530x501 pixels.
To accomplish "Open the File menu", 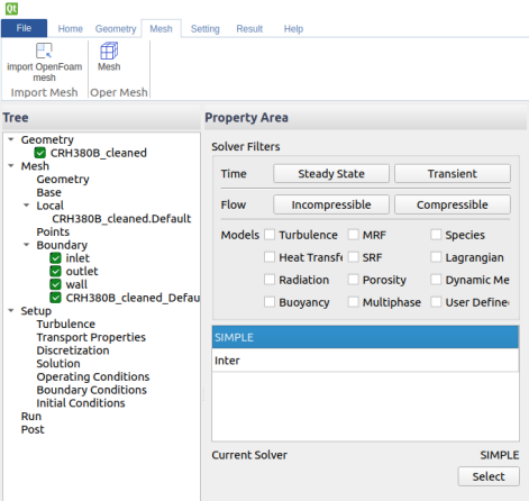I will (x=24, y=28).
